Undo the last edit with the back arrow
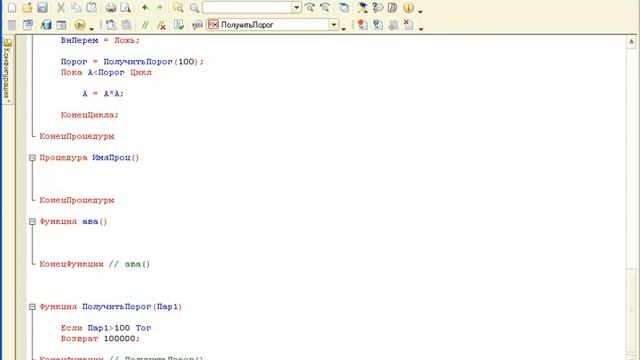This screenshot has height=360, width=640. pos(145,7)
